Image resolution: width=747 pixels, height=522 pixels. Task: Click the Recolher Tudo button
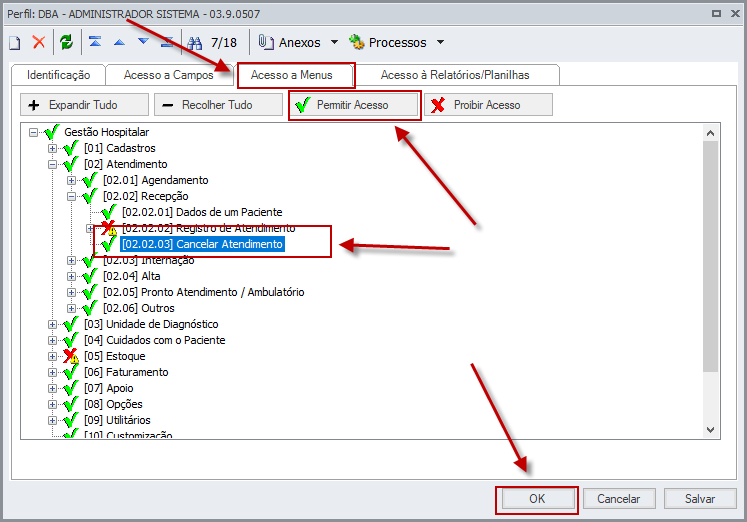point(218,105)
